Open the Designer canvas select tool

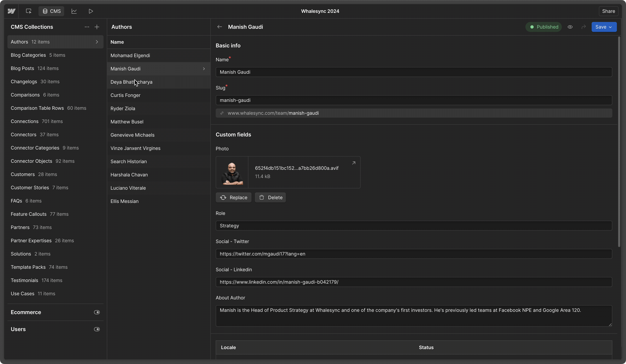[x=29, y=11]
